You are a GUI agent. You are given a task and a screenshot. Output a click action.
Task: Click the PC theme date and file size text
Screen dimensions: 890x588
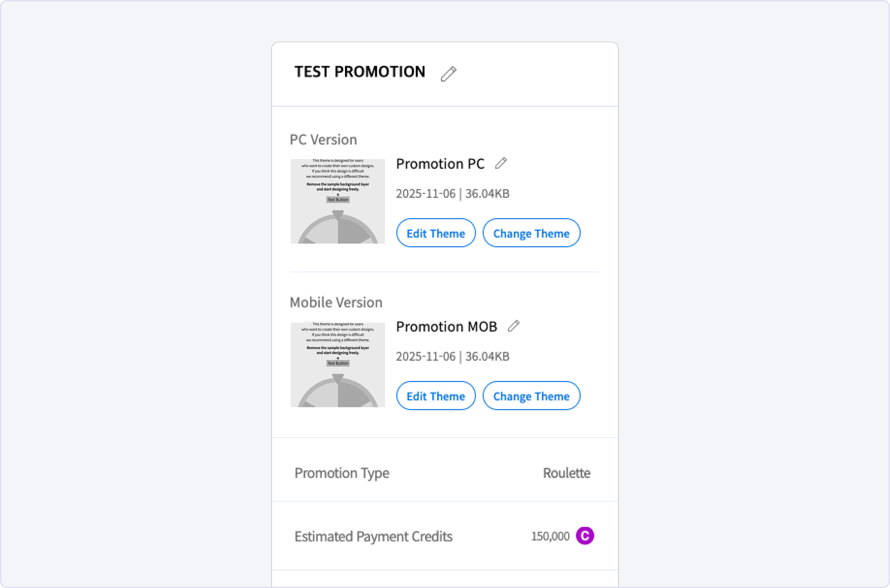point(452,193)
